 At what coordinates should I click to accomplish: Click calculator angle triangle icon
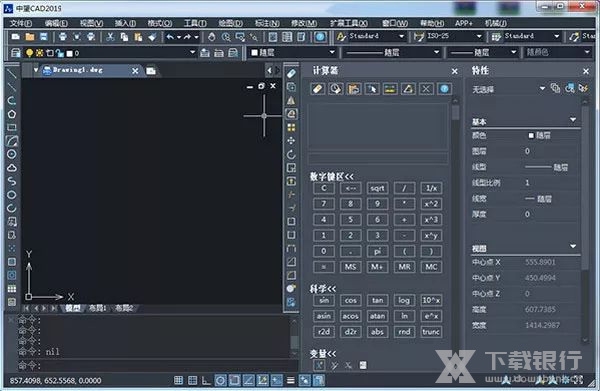point(408,89)
